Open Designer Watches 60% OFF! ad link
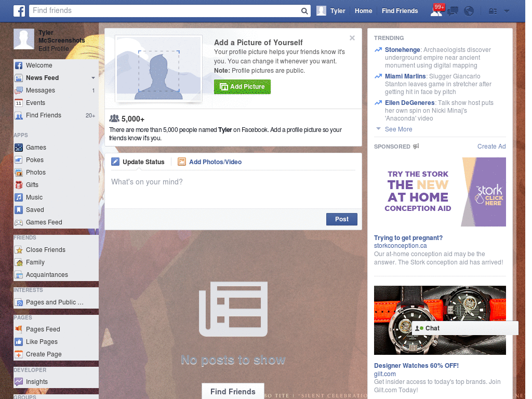The width and height of the screenshot is (532, 399). coord(416,366)
